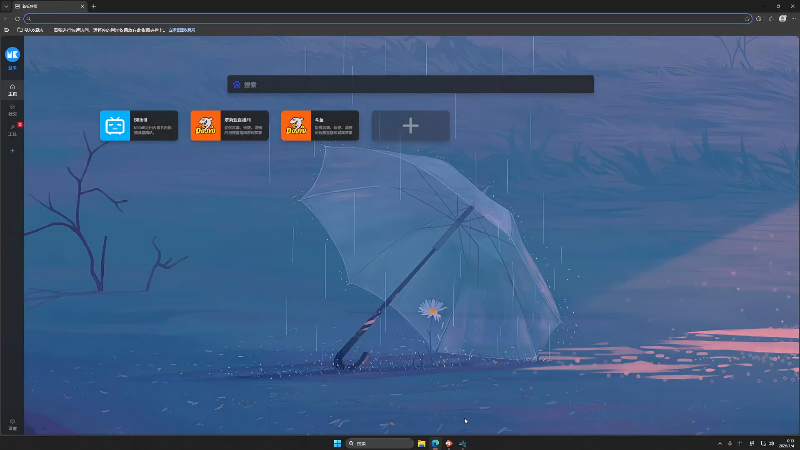Open the browser three-dot menu
The width and height of the screenshot is (800, 450).
[x=794, y=19]
